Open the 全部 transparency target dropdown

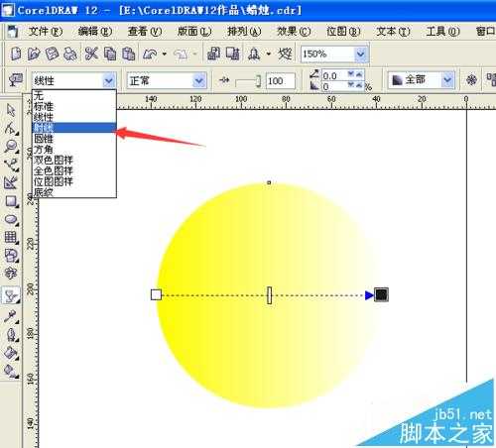pyautogui.click(x=422, y=80)
